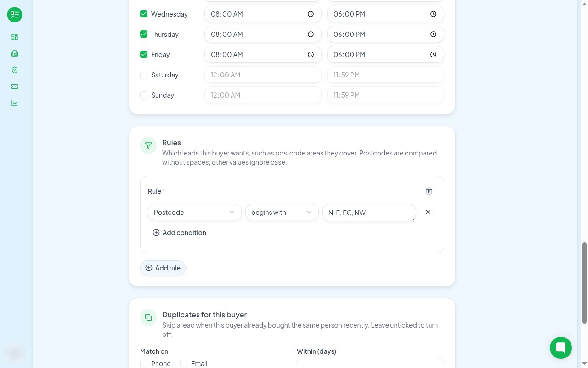Remove the Postcode condition with X
This screenshot has height=368, width=588.
(428, 212)
